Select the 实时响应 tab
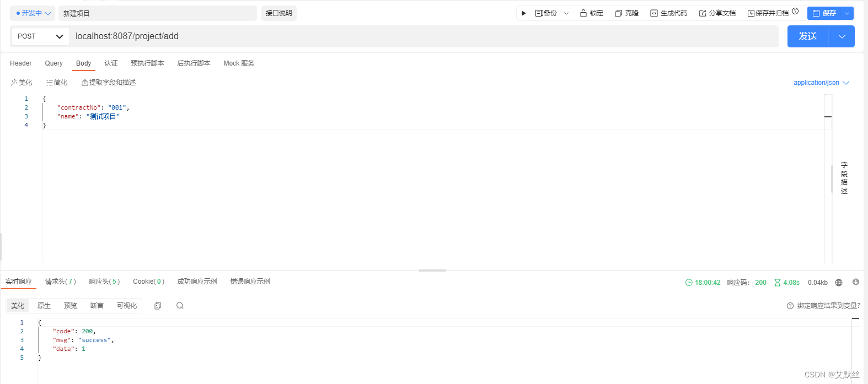868x384 pixels. 19,282
